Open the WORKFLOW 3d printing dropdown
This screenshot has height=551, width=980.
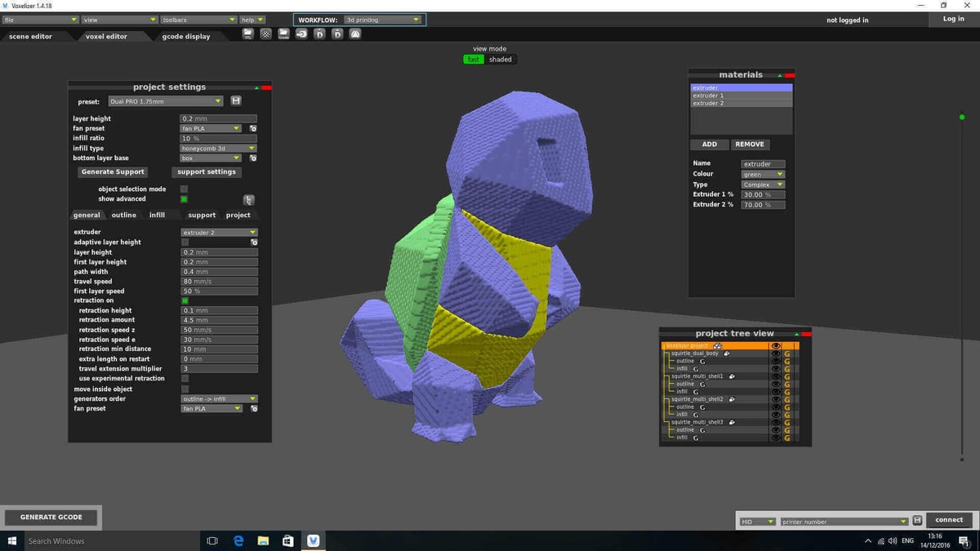coord(382,20)
